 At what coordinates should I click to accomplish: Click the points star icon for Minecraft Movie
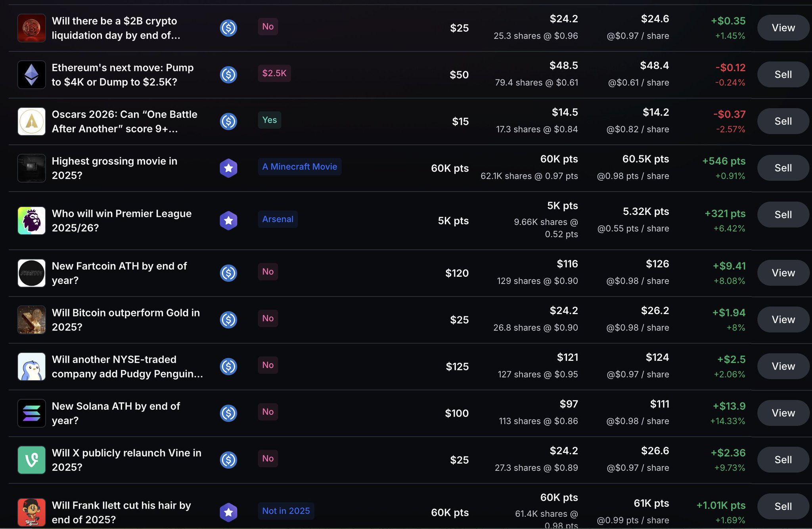tap(228, 168)
